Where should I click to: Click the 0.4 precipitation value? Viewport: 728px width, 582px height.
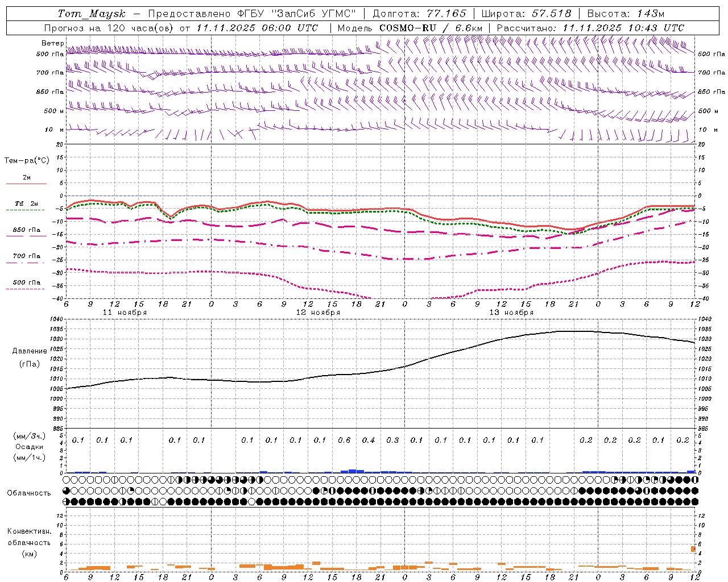(369, 440)
